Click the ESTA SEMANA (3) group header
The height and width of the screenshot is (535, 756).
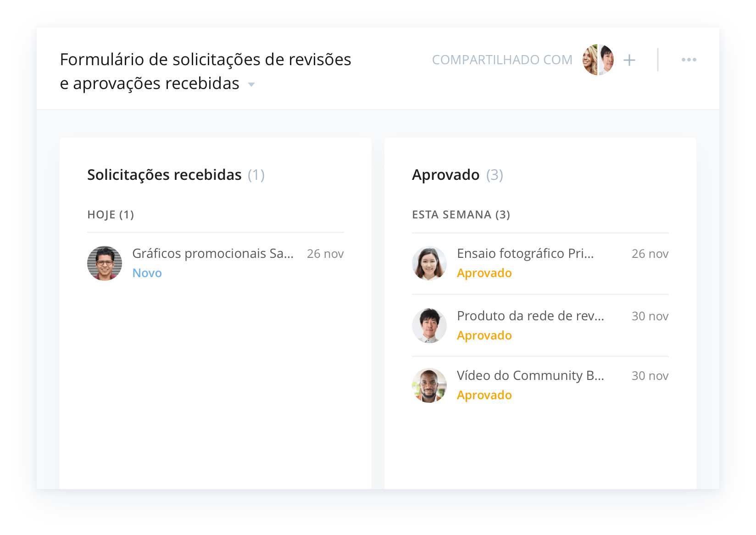(461, 215)
